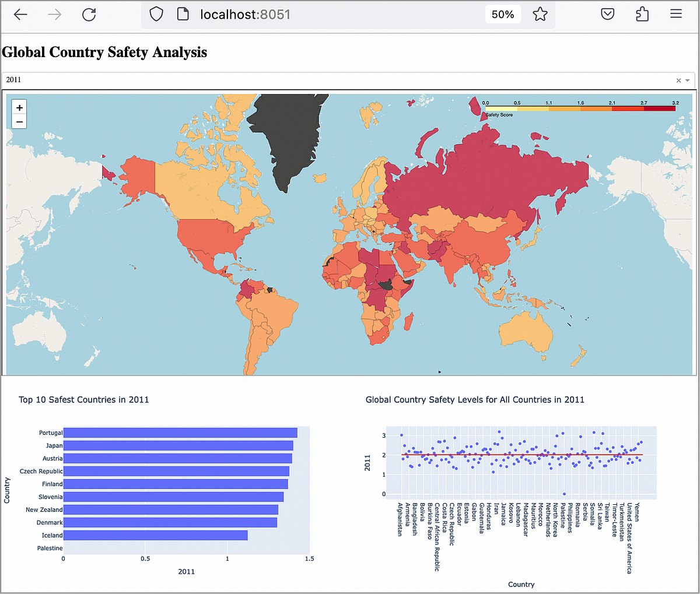Screen dimensions: 700x594
Task: Navigate back with the browser arrow
Action: (x=20, y=14)
